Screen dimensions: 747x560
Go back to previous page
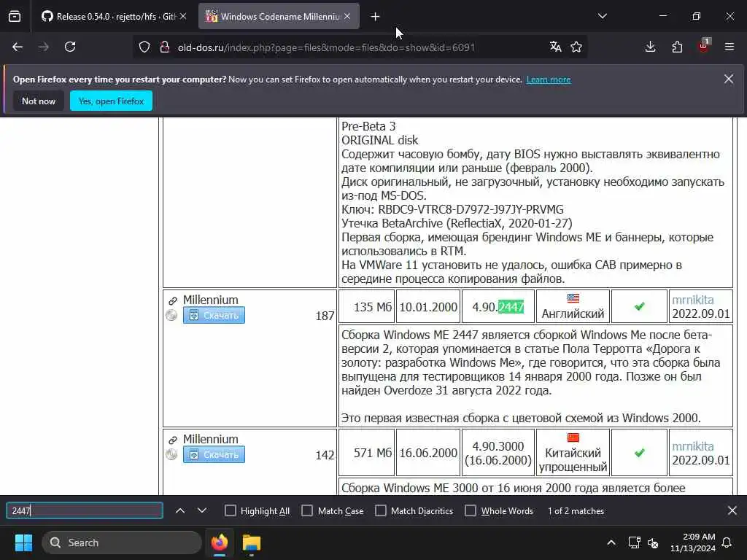point(18,47)
